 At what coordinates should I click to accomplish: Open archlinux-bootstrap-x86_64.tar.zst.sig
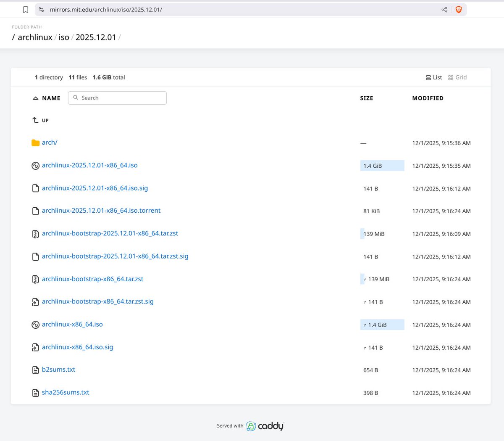[x=98, y=301]
